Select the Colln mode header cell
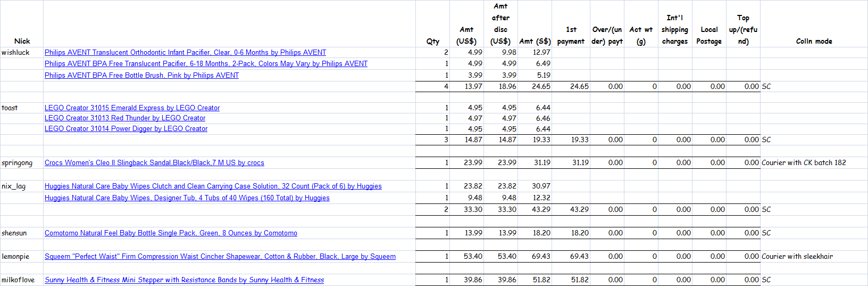The image size is (868, 286). point(814,23)
